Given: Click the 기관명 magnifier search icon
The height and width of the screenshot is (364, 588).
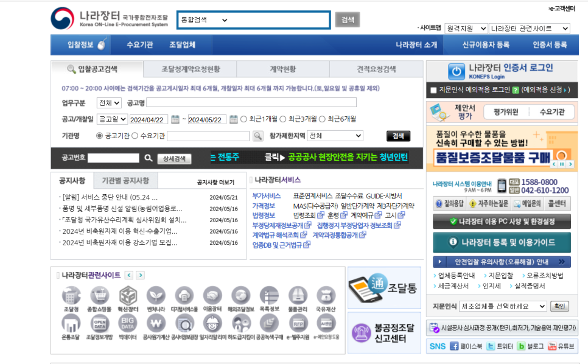Looking at the screenshot, I should point(257,136).
